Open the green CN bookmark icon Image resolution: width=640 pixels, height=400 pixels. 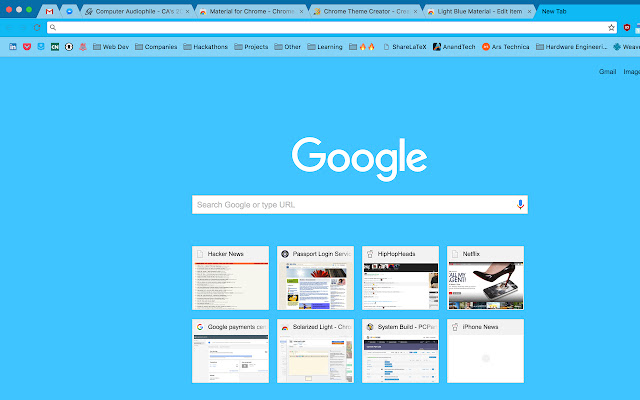55,47
